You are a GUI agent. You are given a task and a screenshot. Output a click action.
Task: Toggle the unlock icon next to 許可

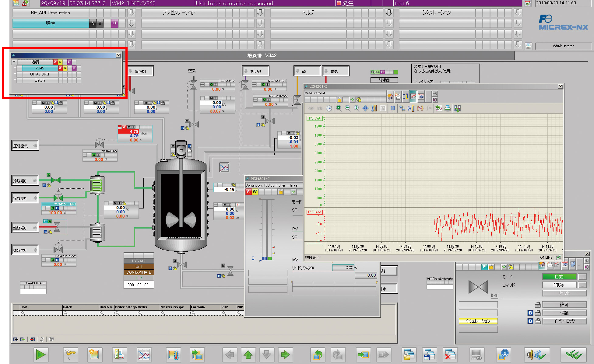coord(538,305)
